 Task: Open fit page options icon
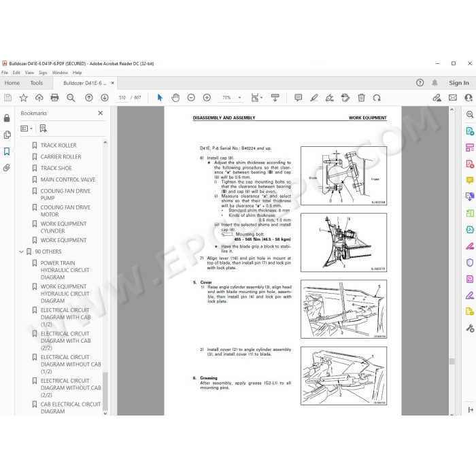[256, 98]
